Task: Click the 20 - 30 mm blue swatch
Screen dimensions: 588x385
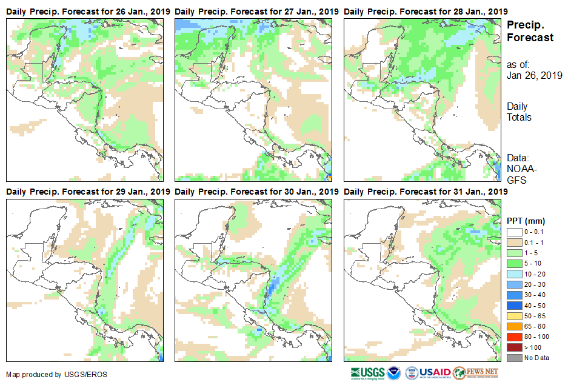Action: (514, 285)
